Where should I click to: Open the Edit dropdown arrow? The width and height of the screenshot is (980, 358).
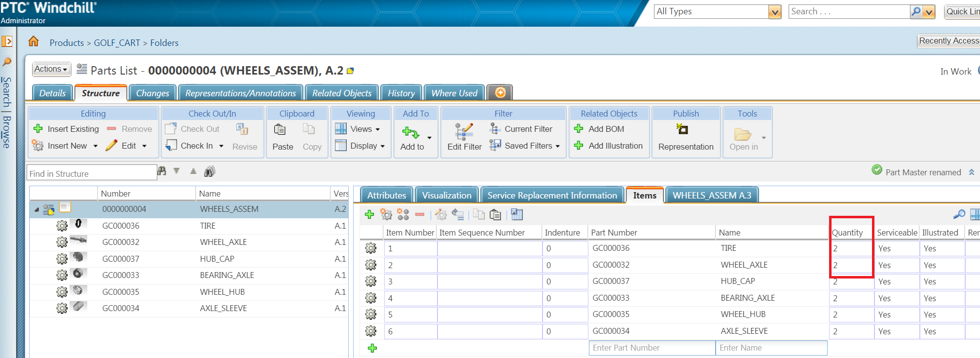145,146
